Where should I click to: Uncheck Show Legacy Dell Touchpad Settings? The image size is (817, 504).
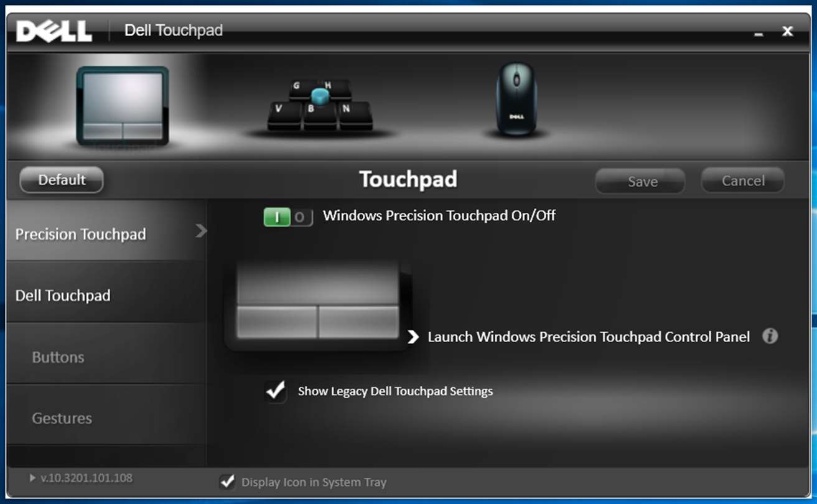coord(274,391)
